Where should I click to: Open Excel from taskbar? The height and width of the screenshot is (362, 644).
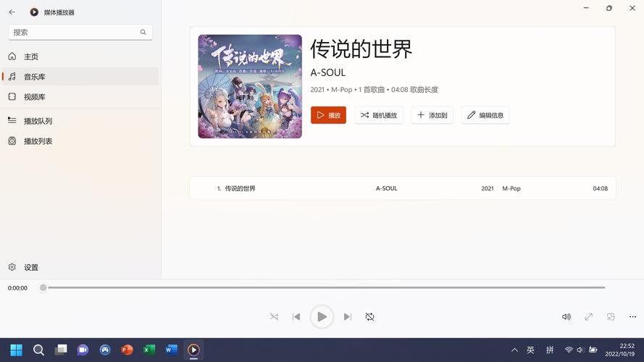coord(149,350)
